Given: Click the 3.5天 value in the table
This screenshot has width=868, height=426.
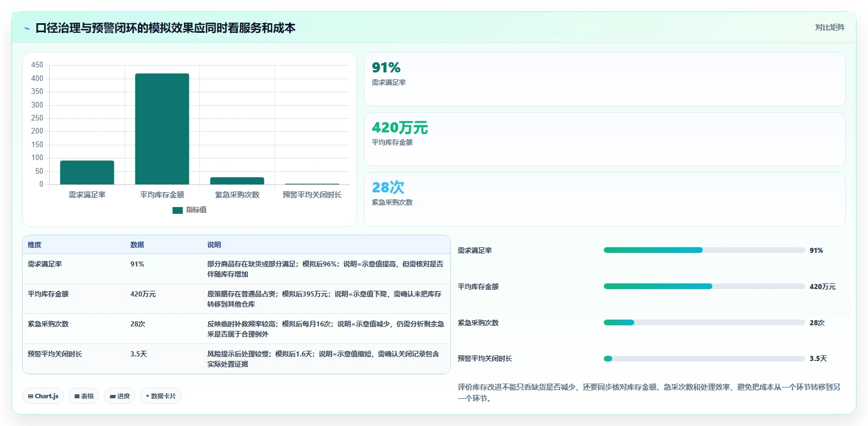Looking at the screenshot, I should pyautogui.click(x=139, y=354).
